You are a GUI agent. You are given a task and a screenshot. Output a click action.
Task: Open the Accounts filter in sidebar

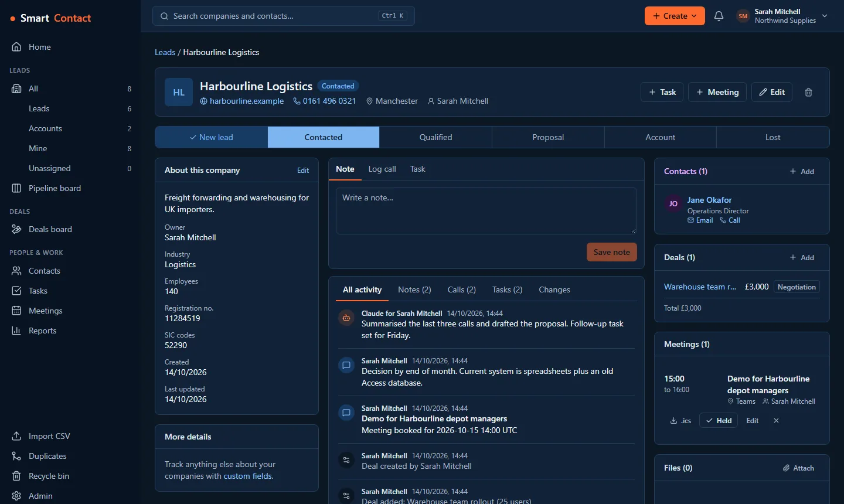coord(70,128)
